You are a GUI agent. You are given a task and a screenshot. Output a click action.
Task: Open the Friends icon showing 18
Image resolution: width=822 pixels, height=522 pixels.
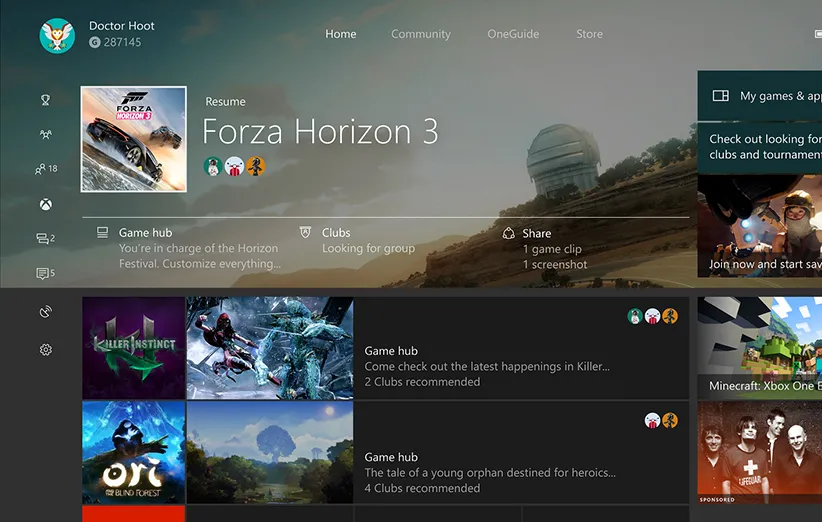[x=45, y=169]
